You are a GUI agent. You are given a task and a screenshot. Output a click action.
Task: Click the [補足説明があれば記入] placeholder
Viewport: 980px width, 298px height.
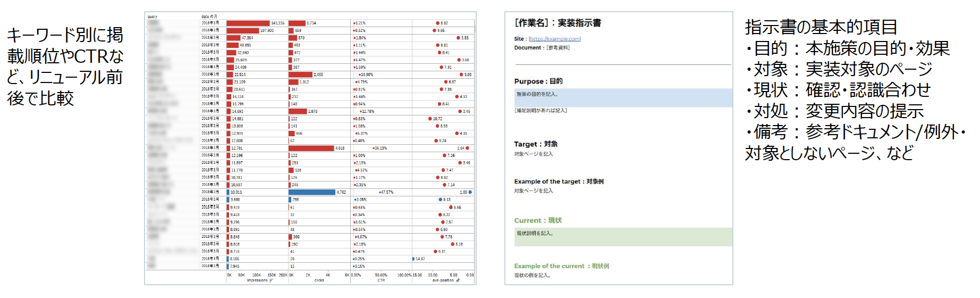coord(540,111)
